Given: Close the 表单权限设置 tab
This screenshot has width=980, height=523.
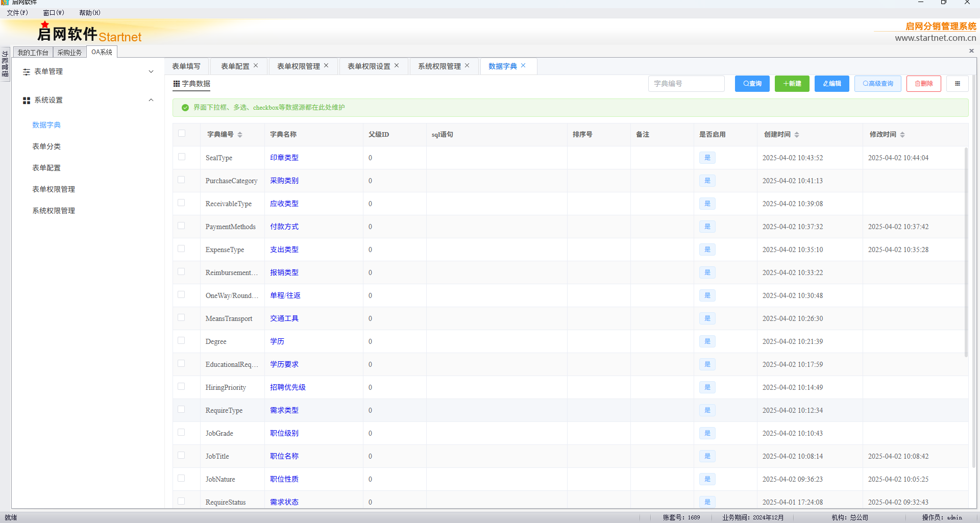Looking at the screenshot, I should [x=397, y=66].
